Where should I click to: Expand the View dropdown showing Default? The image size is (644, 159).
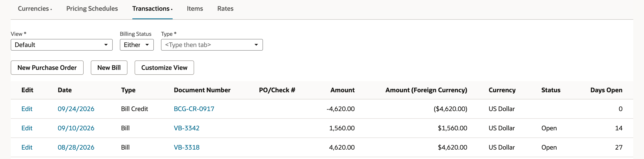coord(61,45)
